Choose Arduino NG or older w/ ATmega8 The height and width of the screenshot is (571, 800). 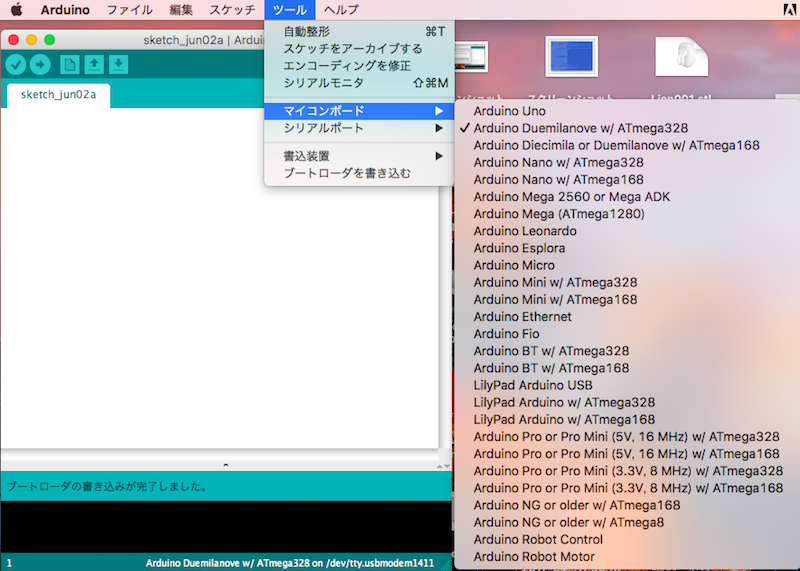[x=627, y=523]
